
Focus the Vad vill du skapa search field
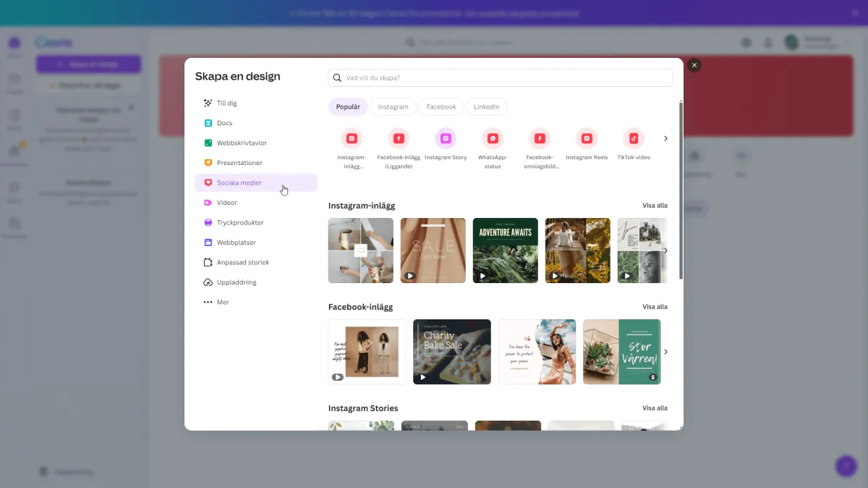[501, 77]
